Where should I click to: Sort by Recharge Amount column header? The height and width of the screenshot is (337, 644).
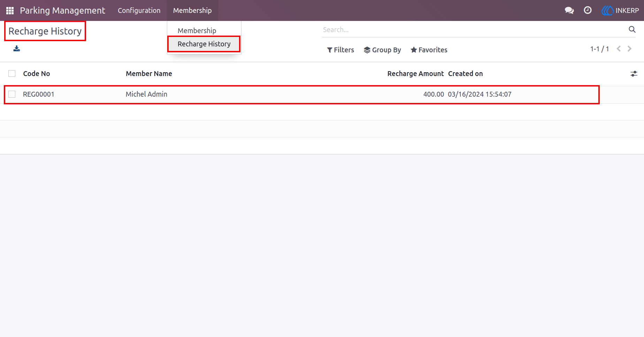coord(415,74)
